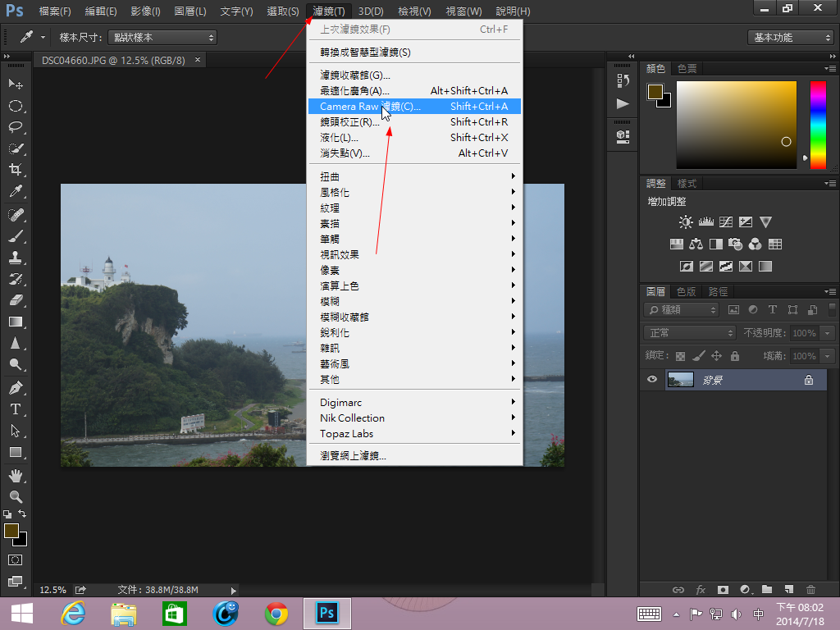
Task: Choose 液化 menu item
Action: coord(414,137)
